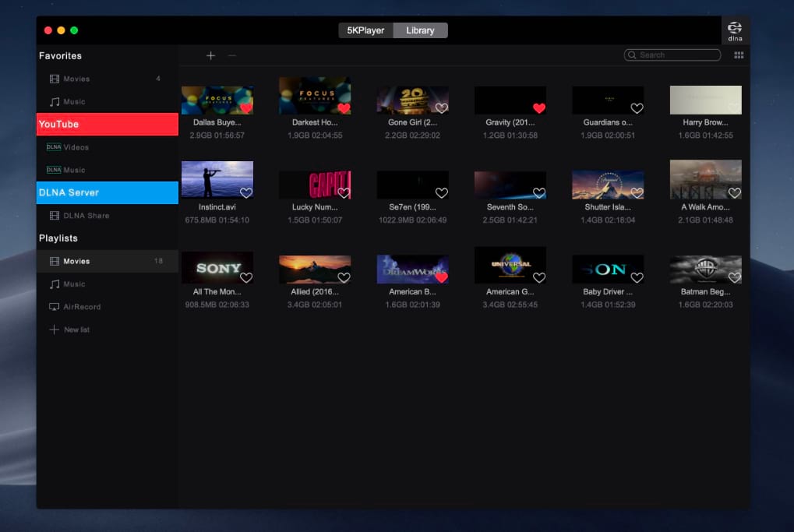The image size is (794, 532).
Task: Favorite Gone Girl with its heart
Action: 442,107
